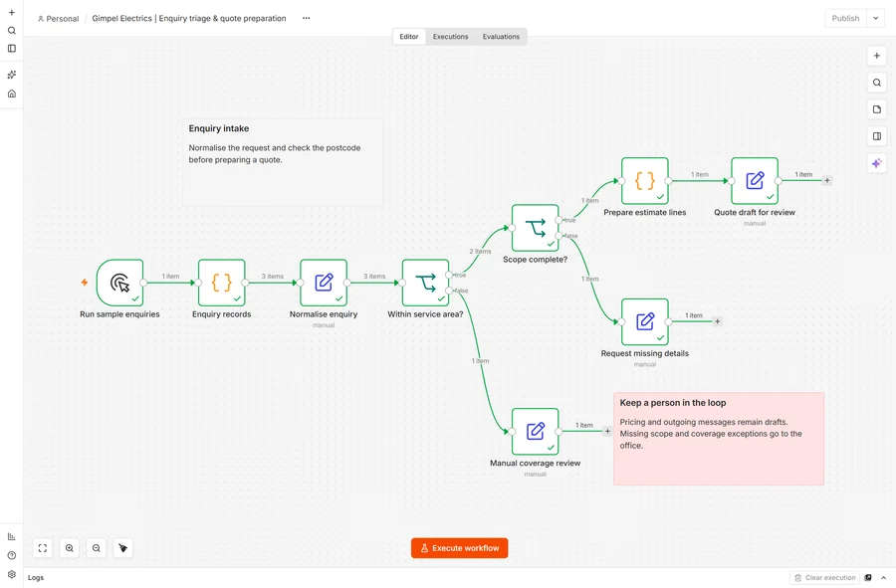896x588 pixels.
Task: Expand the Logs panel chevron
Action: coord(883,578)
